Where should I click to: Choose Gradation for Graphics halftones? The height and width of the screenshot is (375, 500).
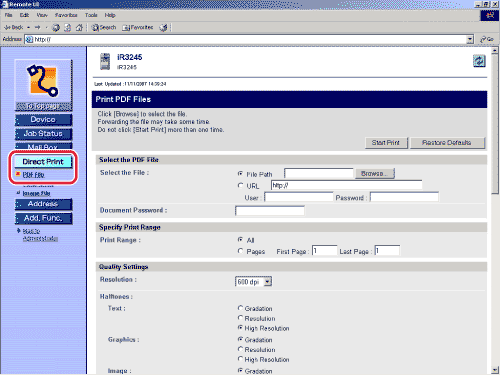[x=240, y=339]
